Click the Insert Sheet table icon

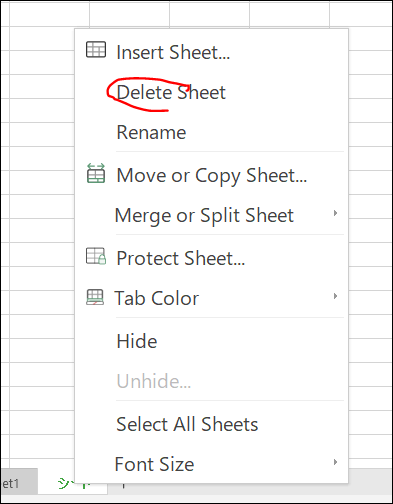[96, 50]
